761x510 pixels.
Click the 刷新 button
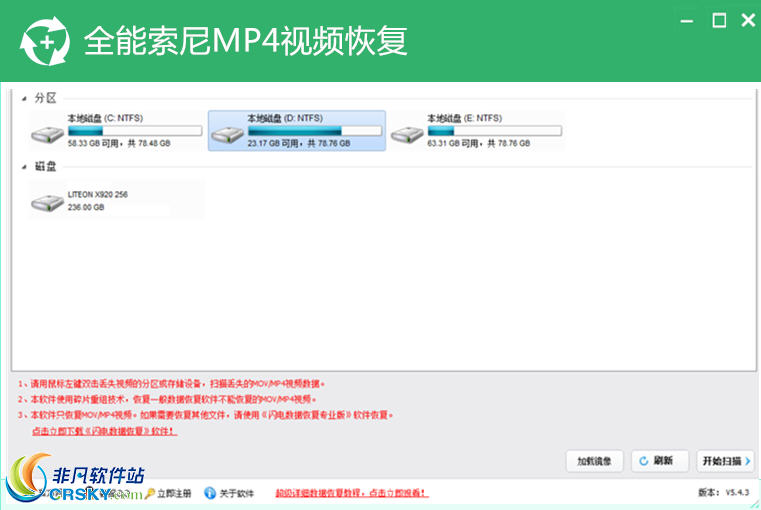[660, 461]
